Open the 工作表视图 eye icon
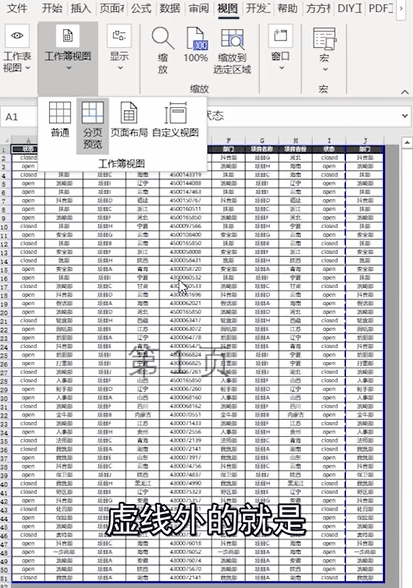The height and width of the screenshot is (588, 413). coord(17,36)
